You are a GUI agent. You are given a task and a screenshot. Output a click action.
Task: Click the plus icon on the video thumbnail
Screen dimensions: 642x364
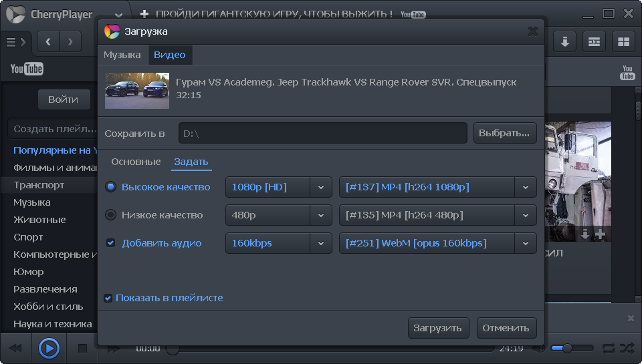point(601,234)
